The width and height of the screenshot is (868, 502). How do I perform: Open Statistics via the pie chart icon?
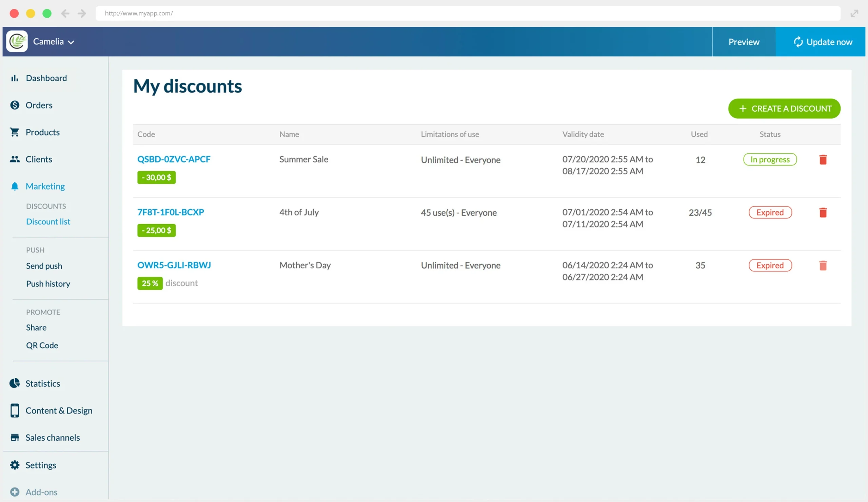click(15, 383)
